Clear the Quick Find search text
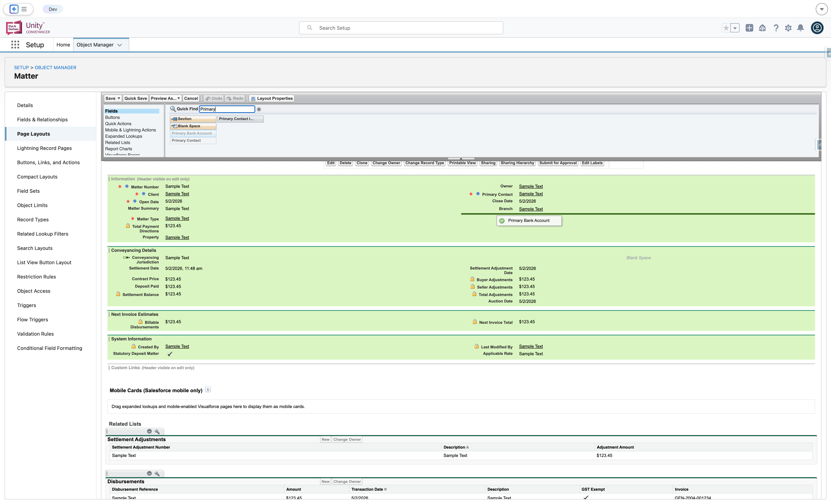 coord(259,109)
